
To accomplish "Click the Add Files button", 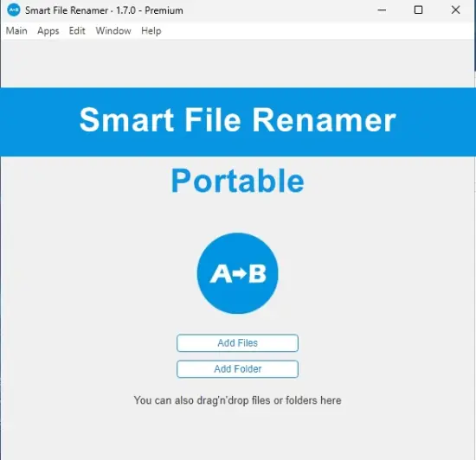I will pyautogui.click(x=237, y=343).
